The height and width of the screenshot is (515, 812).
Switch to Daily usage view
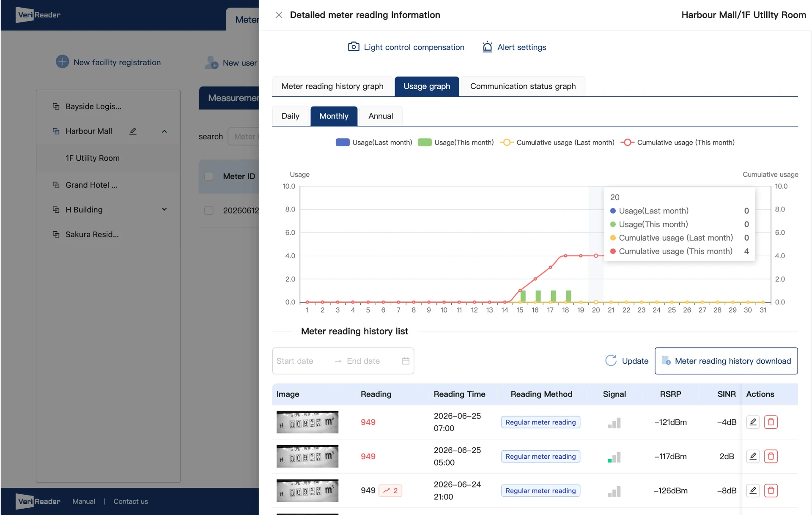pyautogui.click(x=290, y=116)
